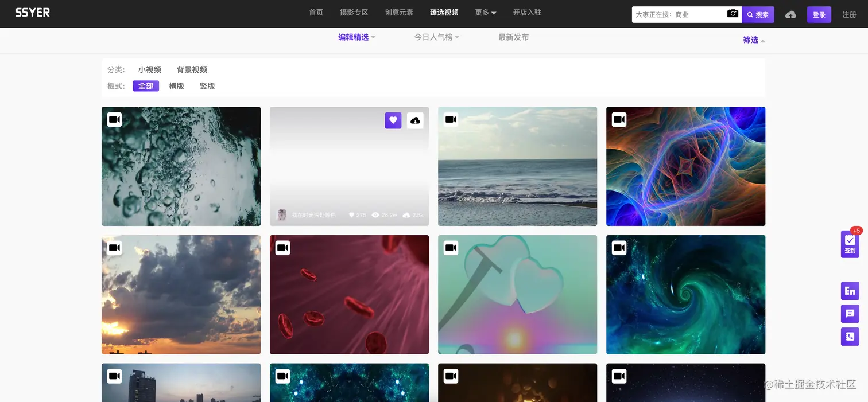
Task: Filter by 背景视频 category
Action: click(x=192, y=69)
